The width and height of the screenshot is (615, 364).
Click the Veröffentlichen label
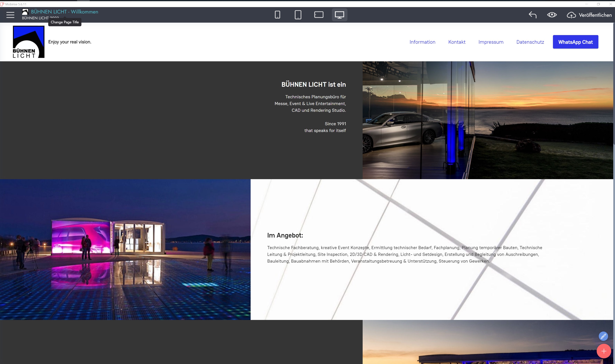coord(595,15)
